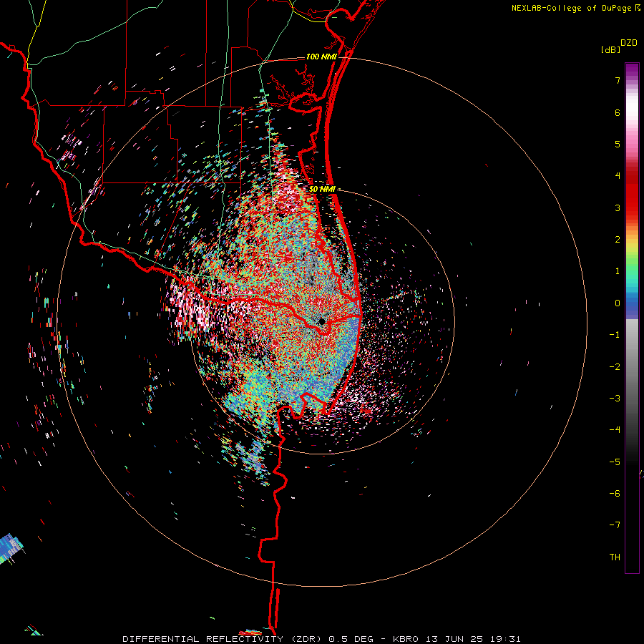Click the NEXLAB-College of DuPage credit text
The width and height of the screenshot is (644, 644).
click(x=571, y=8)
